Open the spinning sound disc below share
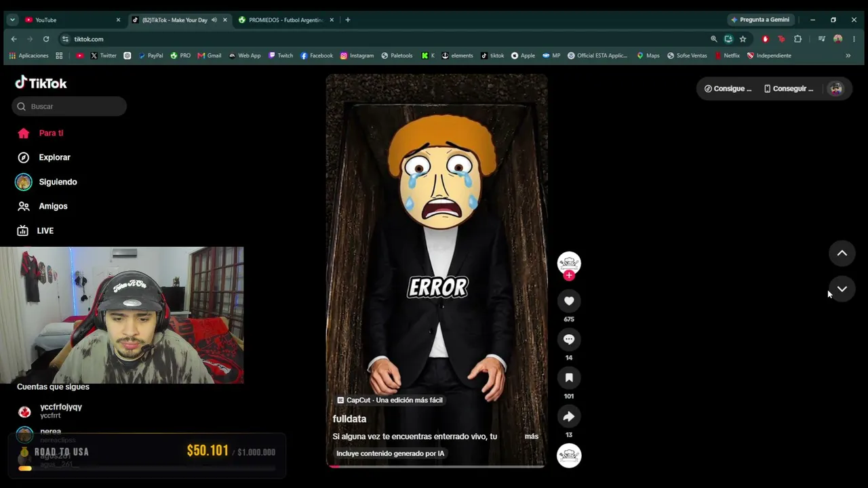Viewport: 868px width, 488px height. (x=569, y=455)
